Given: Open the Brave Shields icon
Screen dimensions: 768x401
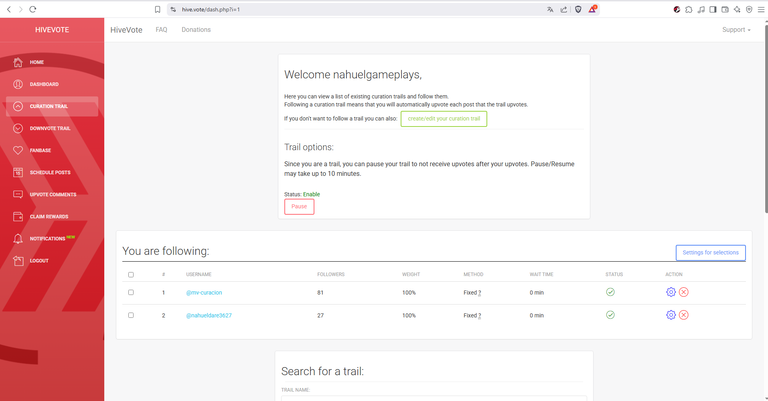Looking at the screenshot, I should pyautogui.click(x=578, y=9).
